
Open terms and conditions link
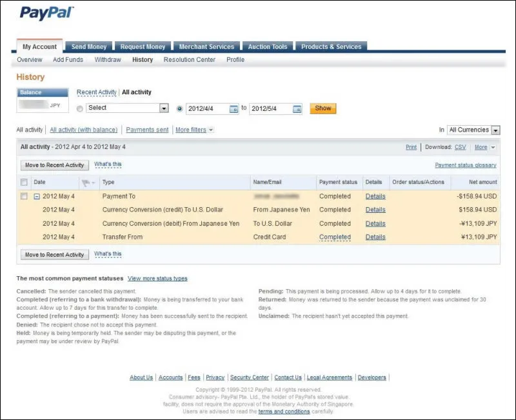(x=284, y=412)
